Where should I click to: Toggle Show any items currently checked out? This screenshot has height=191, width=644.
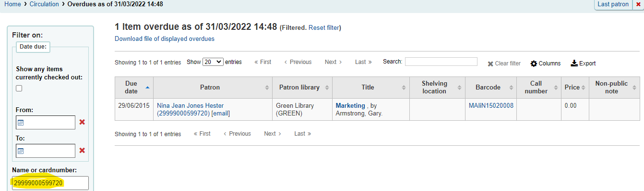coord(19,89)
